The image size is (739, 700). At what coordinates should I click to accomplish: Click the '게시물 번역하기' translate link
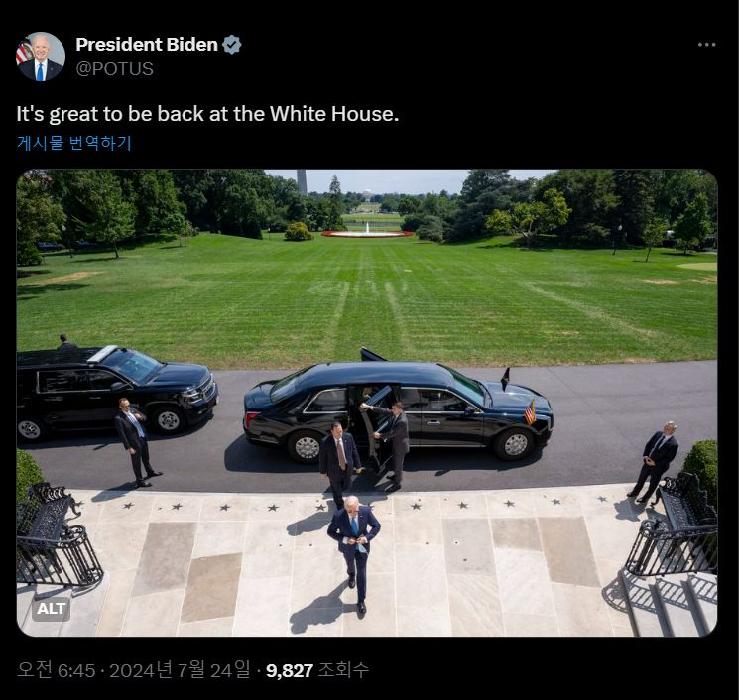click(x=74, y=142)
